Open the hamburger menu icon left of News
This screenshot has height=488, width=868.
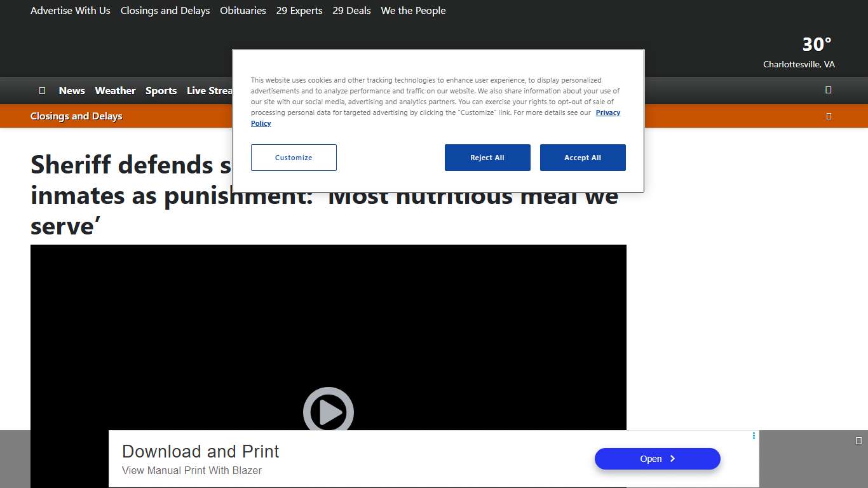(x=42, y=91)
